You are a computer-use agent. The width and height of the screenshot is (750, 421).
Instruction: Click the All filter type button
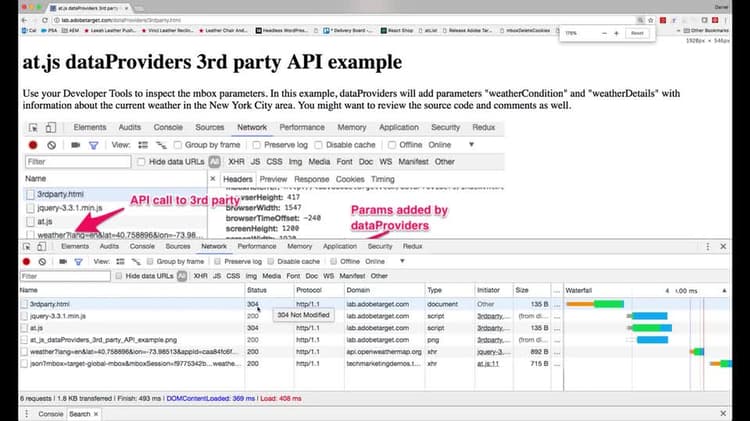pos(182,276)
